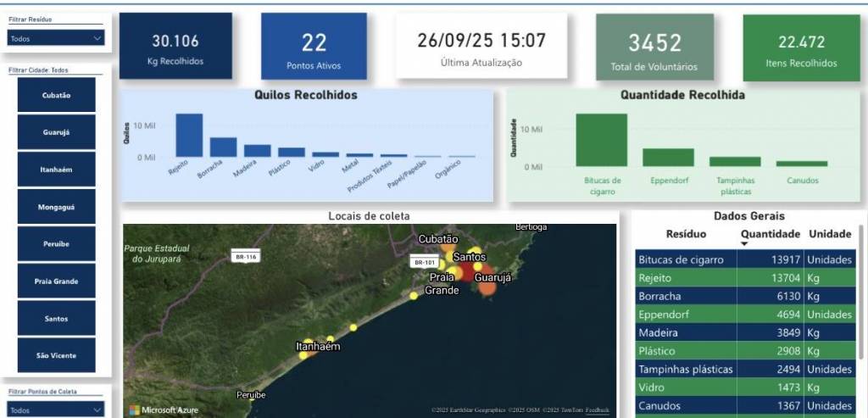Toggle the Itanhaém city filter
Screen dimensions: 868x418
click(57, 170)
